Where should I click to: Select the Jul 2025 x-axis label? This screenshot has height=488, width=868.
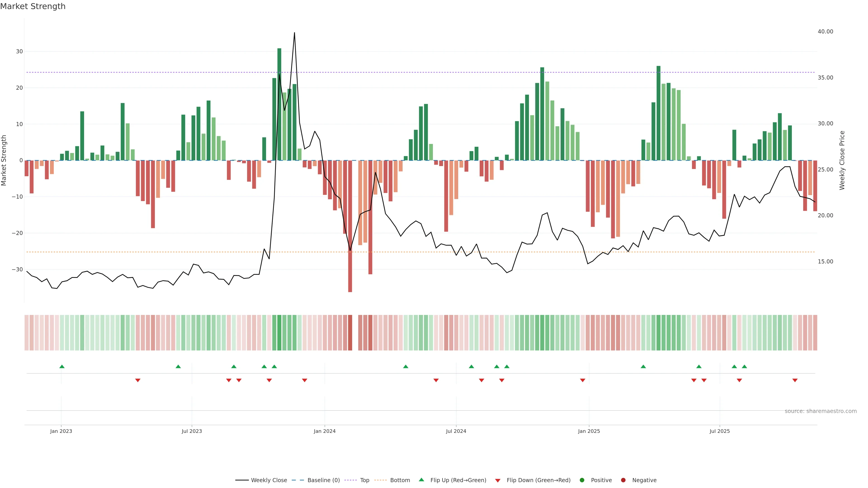tap(719, 431)
